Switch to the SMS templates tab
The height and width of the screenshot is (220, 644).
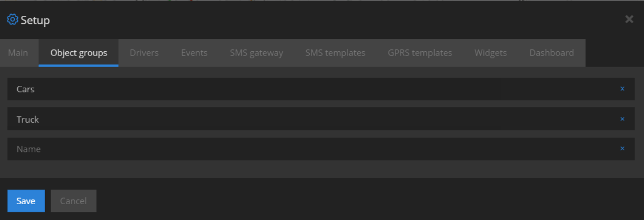(335, 53)
